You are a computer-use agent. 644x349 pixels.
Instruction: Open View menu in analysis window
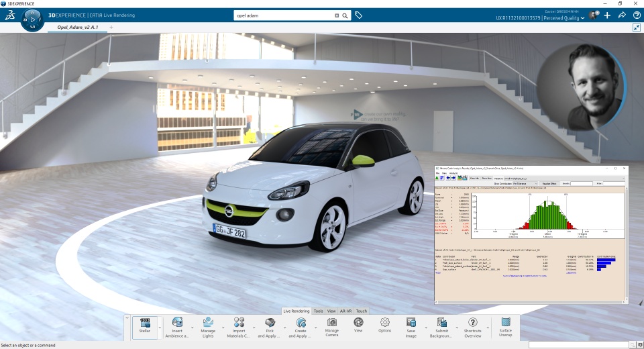click(444, 173)
